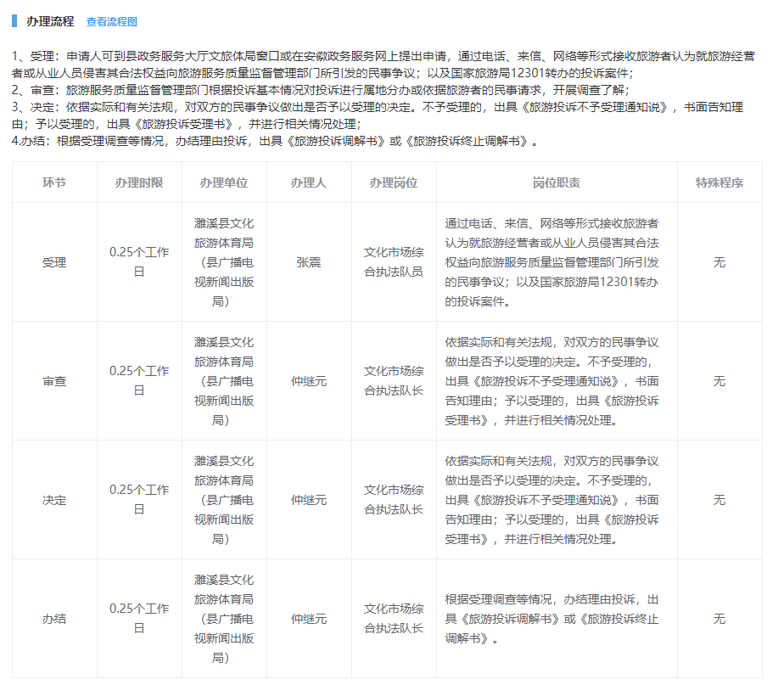This screenshot has width=784, height=696.
Task: Click 无 in the 办结 row
Action: (720, 619)
